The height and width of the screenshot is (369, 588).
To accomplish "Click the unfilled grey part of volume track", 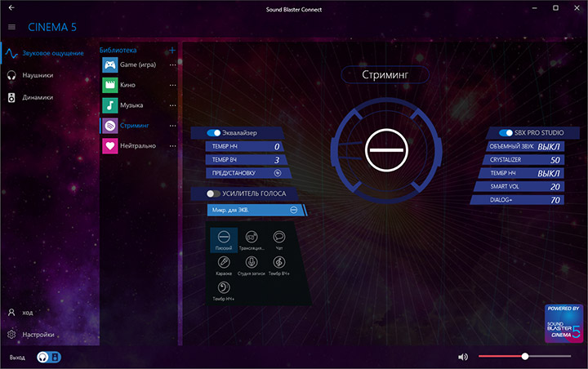I will (x=550, y=356).
